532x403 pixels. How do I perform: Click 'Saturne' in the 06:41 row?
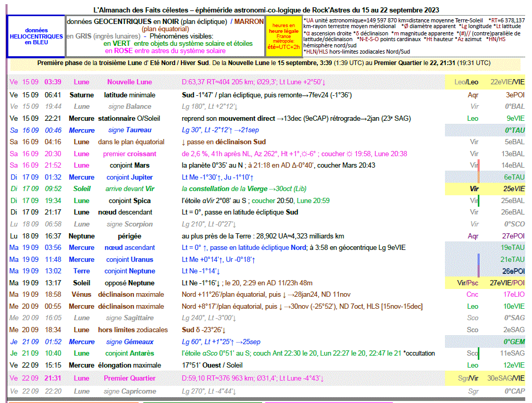81,95
